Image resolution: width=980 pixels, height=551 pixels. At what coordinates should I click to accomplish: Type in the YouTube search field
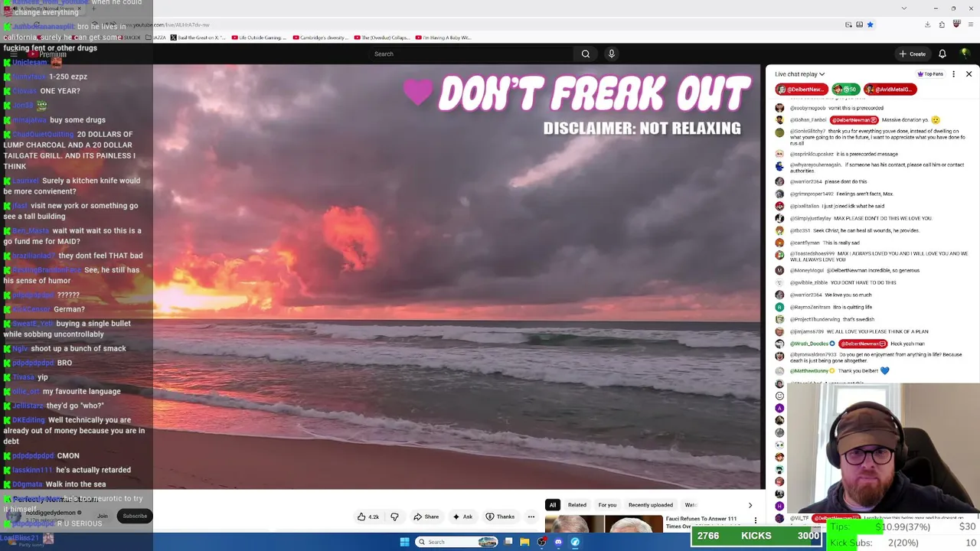coord(471,54)
